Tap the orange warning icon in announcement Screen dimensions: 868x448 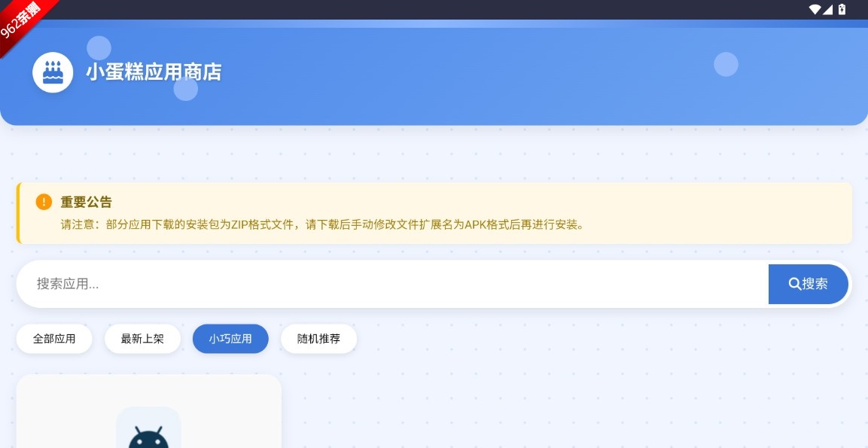(44, 202)
